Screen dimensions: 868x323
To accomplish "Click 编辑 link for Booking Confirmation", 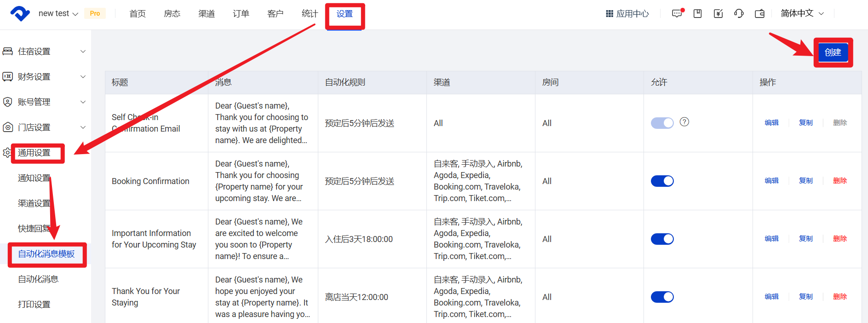I will coord(772,181).
